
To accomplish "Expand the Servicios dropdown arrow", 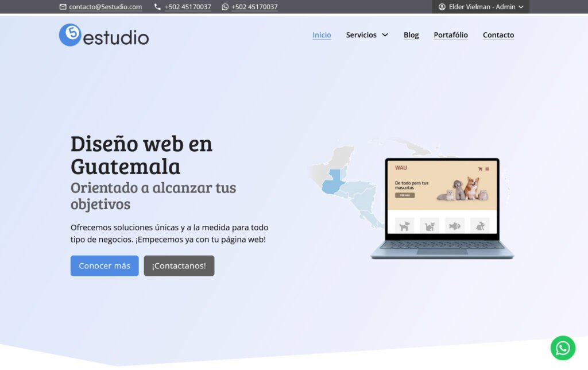I will click(x=385, y=35).
